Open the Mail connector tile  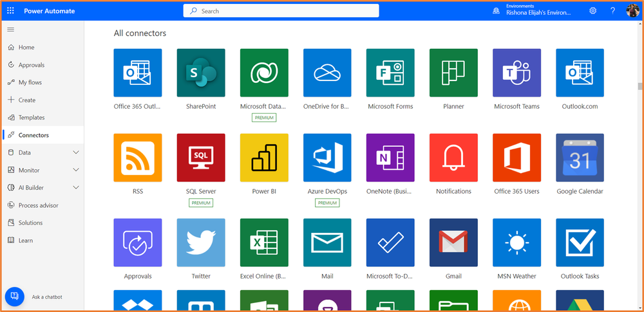(x=327, y=243)
